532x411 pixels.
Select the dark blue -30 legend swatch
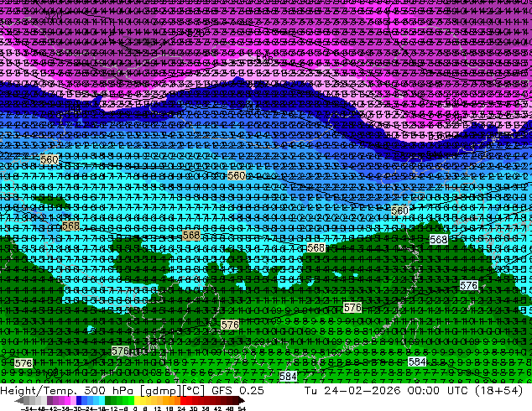pos(79,400)
